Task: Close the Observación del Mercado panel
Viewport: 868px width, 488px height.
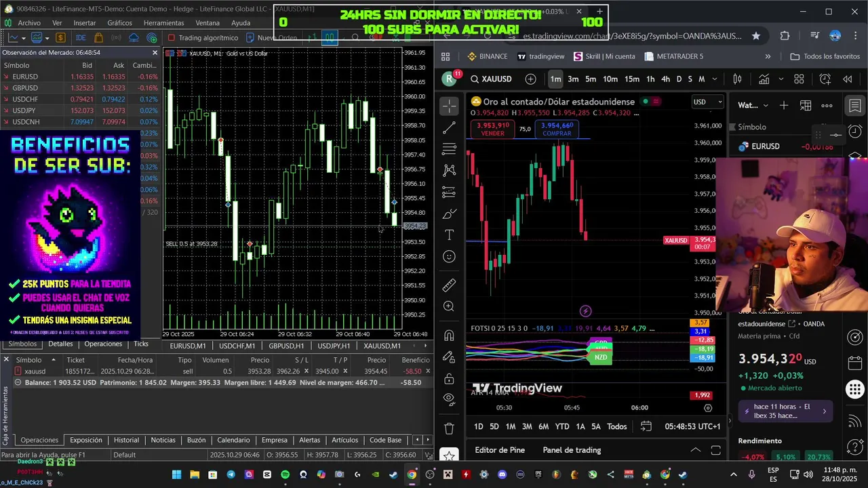Action: click(155, 52)
